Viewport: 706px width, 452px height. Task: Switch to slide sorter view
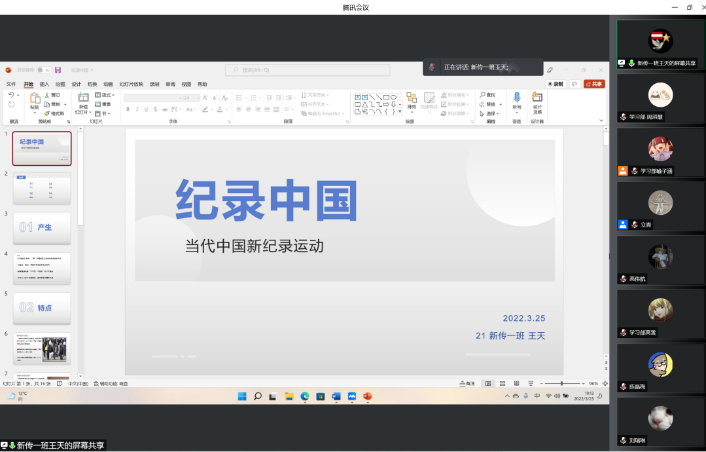click(x=502, y=383)
